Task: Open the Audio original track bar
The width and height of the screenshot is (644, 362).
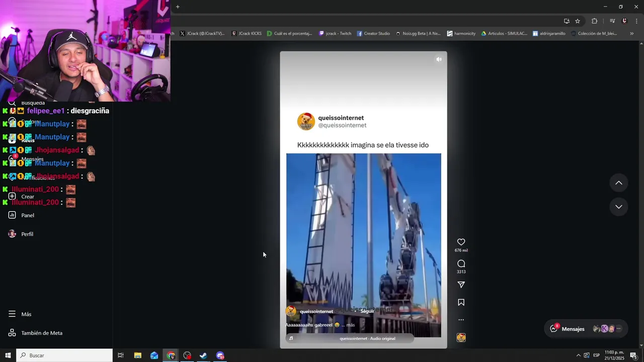Action: 350,338
